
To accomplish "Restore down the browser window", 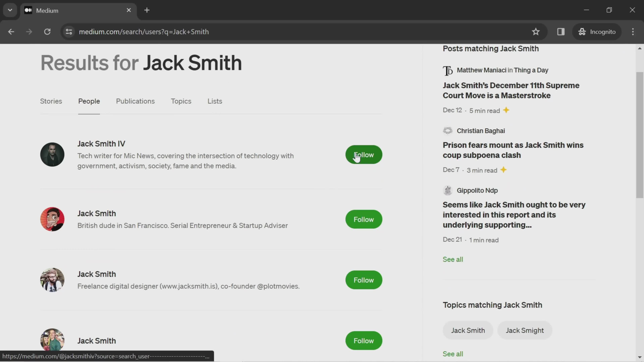I will pos(609,10).
